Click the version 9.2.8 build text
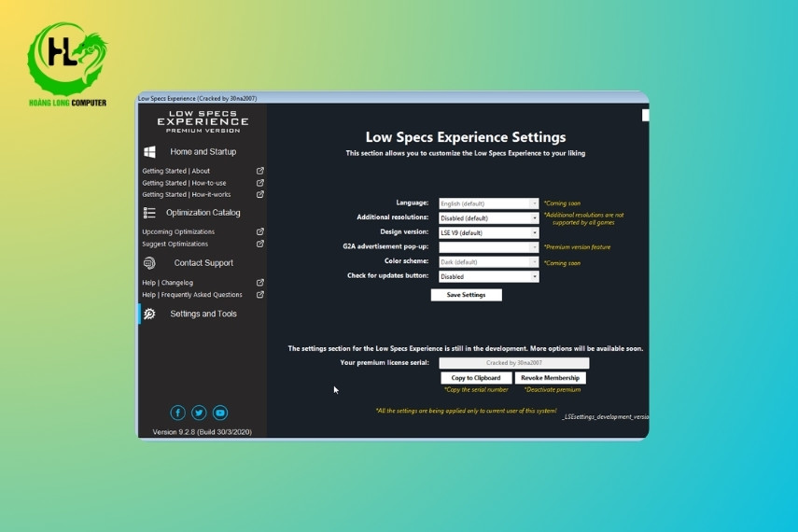Screen dimensions: 798x532 pyautogui.click(x=202, y=432)
